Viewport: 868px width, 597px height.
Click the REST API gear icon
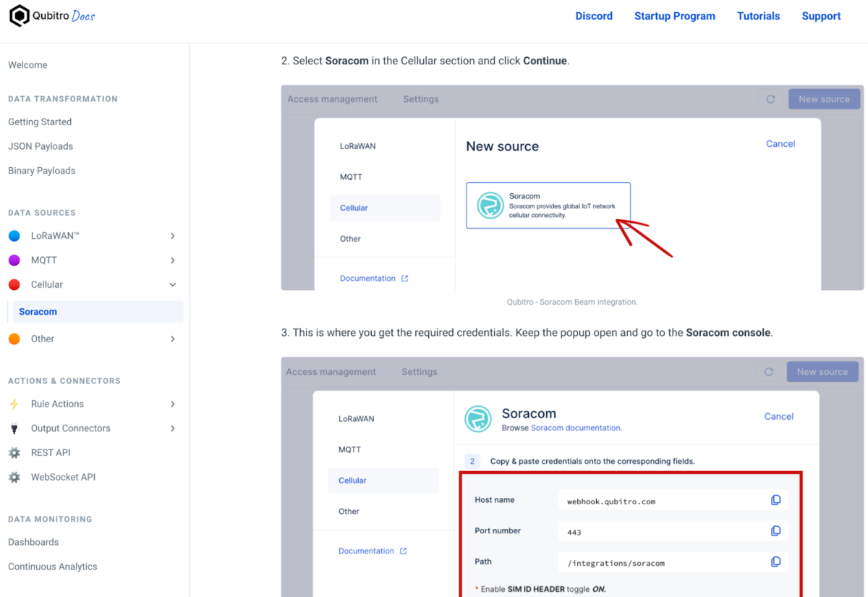coord(16,452)
